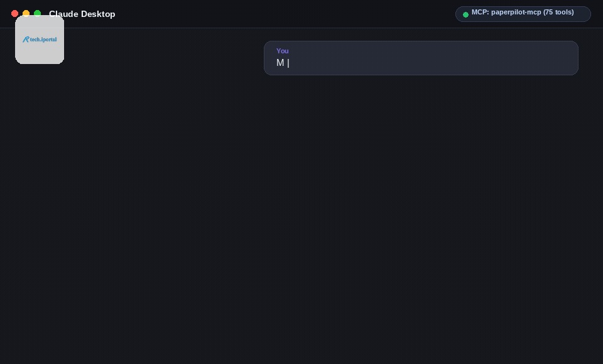The width and height of the screenshot is (603, 364).
Task: Select the "You" sender label
Action: (282, 51)
